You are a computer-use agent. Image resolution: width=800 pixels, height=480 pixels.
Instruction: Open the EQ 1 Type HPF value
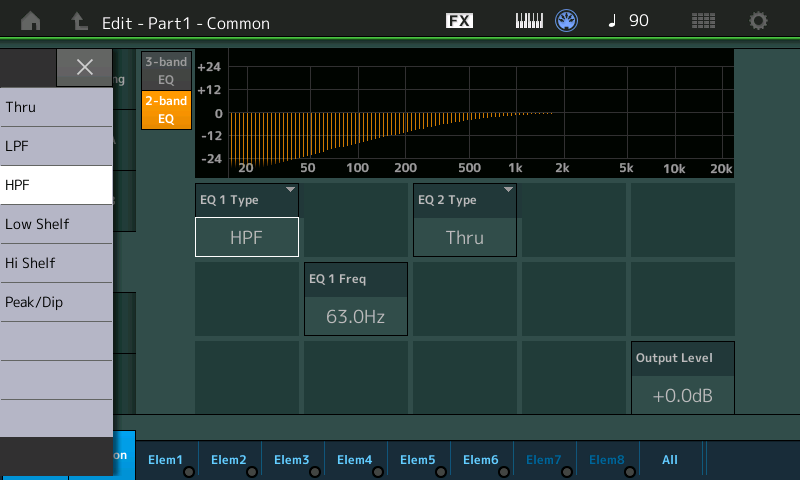(x=247, y=237)
